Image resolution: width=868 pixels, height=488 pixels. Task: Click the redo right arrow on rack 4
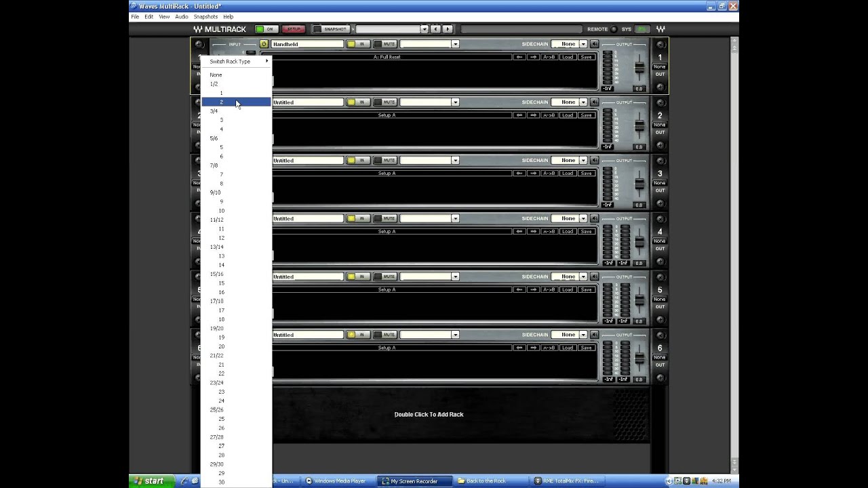point(534,232)
